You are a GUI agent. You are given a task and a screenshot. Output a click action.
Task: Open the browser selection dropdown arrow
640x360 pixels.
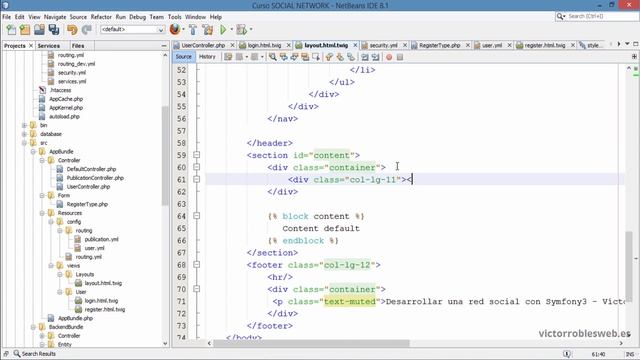coord(183,29)
